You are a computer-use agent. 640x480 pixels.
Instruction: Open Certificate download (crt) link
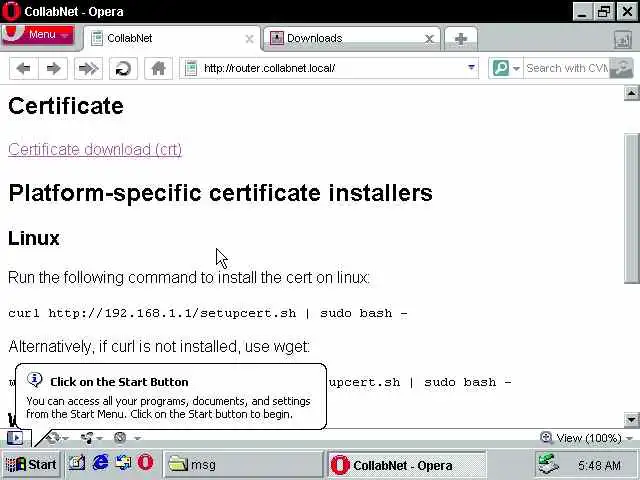coord(95,149)
